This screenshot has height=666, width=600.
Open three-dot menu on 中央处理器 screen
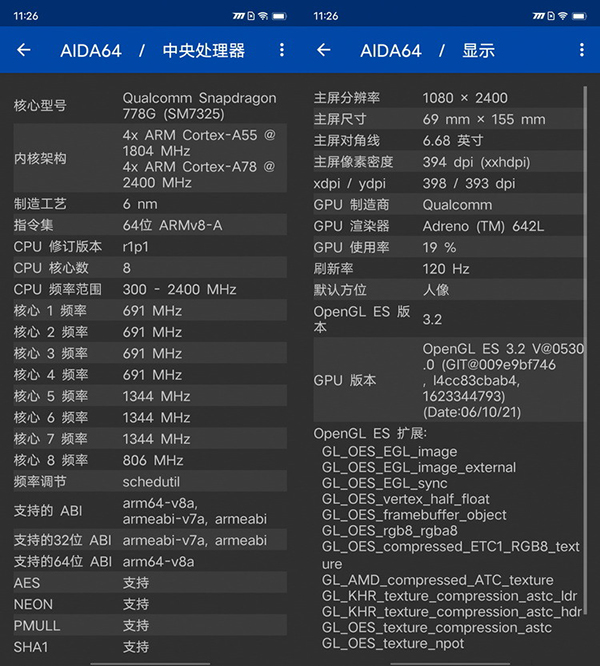click(282, 50)
